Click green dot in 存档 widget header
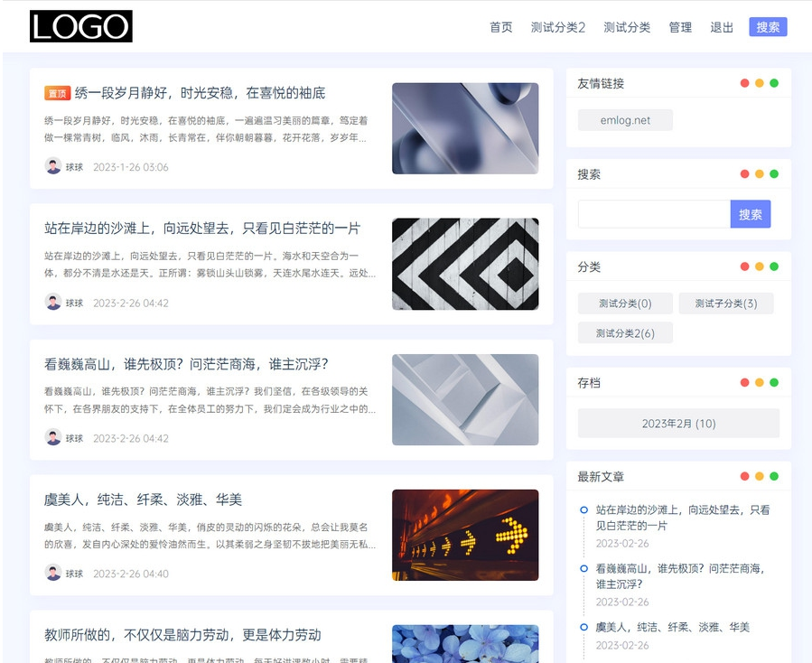The image size is (812, 663). (774, 382)
